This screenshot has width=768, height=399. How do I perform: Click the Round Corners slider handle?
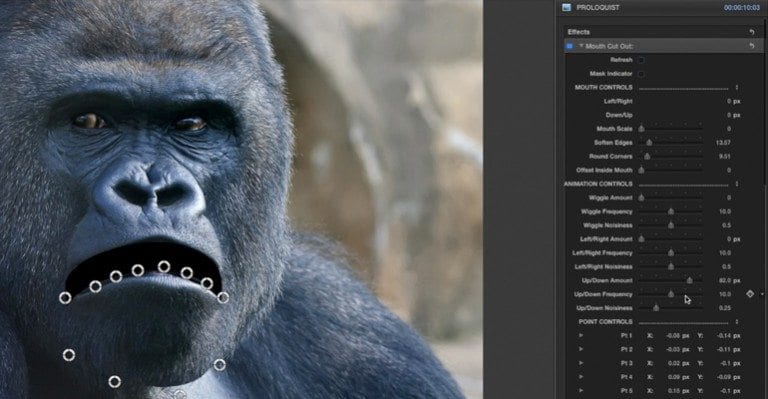[647, 156]
